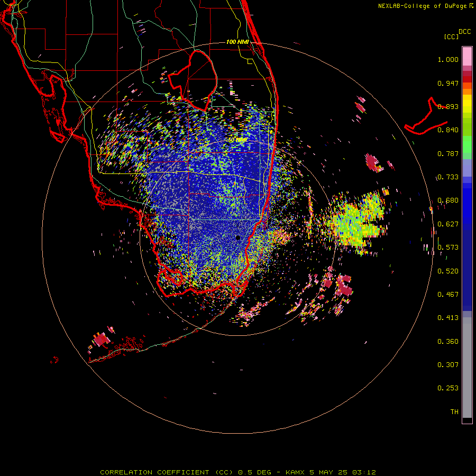Pick the orange swatch just below 0.947
The width and height of the screenshot is (476, 476).
467,86
